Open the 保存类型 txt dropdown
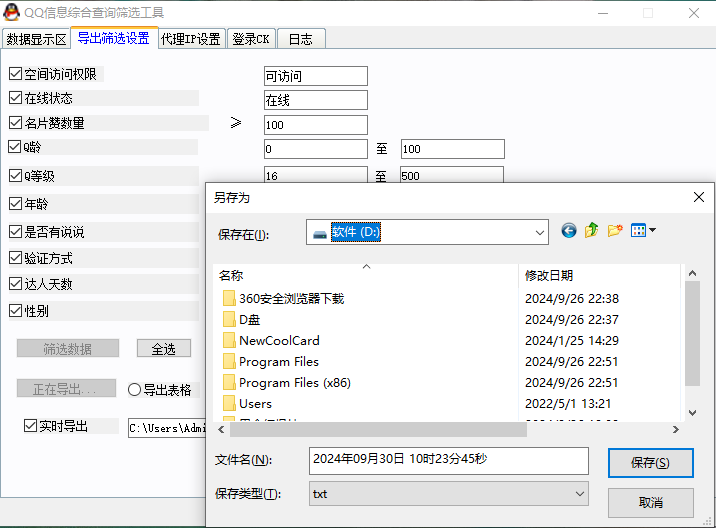 [x=580, y=494]
